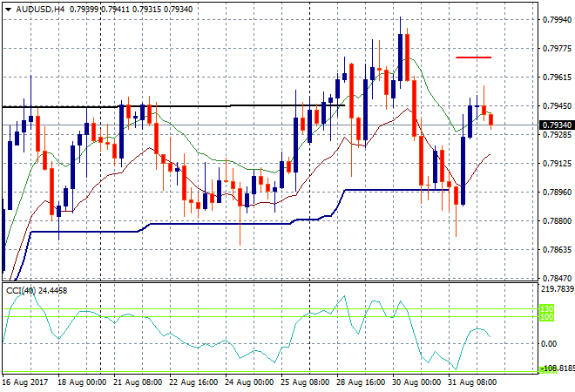Click the current price label 0.79340
This screenshot has height=392, width=575.
557,125
